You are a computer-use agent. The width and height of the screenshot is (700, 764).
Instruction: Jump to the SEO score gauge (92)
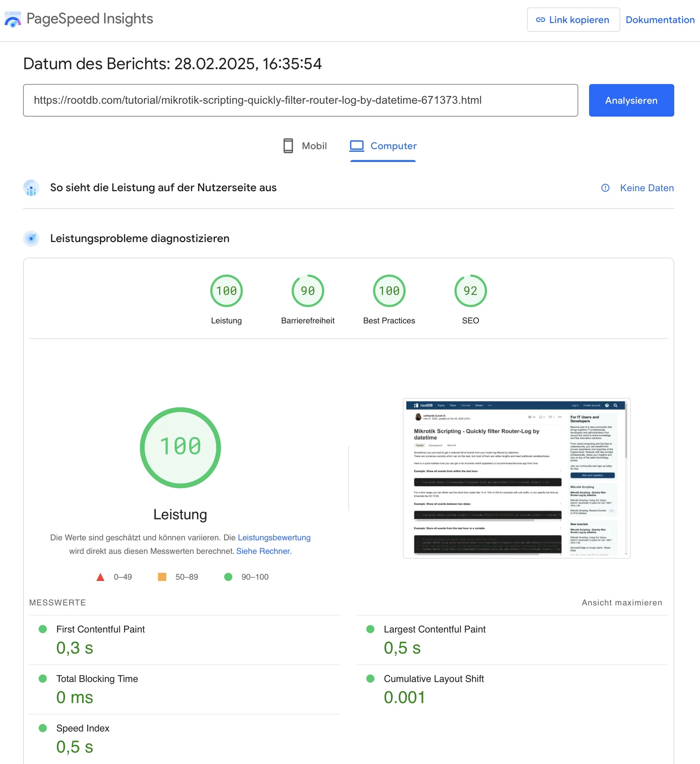coord(470,291)
